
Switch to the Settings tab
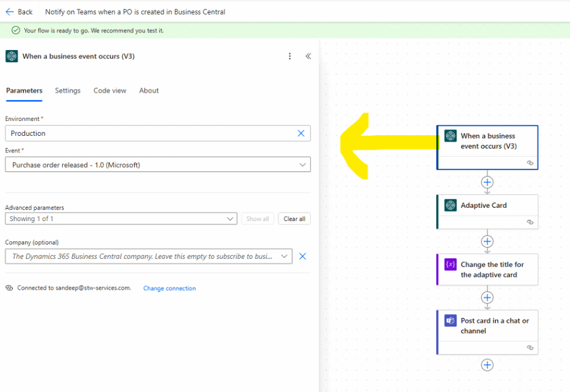67,91
